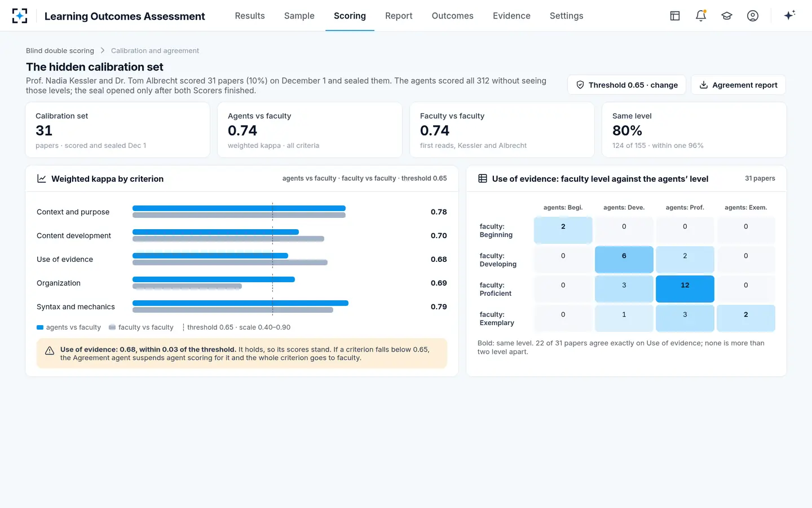Screen dimensions: 812x508
Task: Click the Syntax and mechanics 0.79 value
Action: (439, 307)
